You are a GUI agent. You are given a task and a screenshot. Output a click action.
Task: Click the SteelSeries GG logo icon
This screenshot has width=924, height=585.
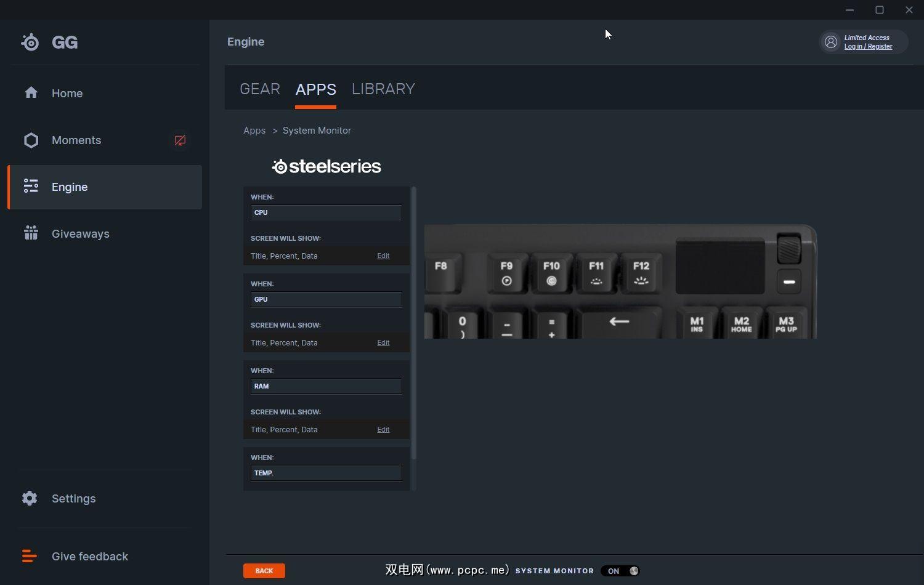[x=30, y=42]
